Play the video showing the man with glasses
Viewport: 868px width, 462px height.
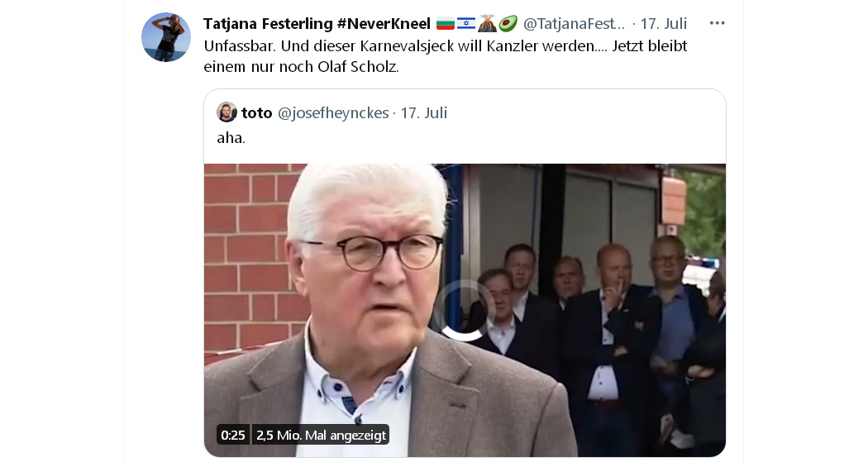tap(465, 311)
